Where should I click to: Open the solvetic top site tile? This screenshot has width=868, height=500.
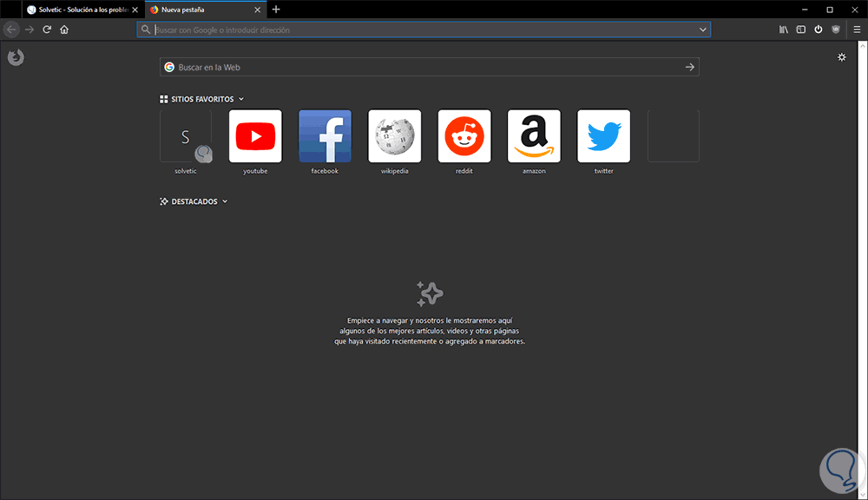(186, 136)
